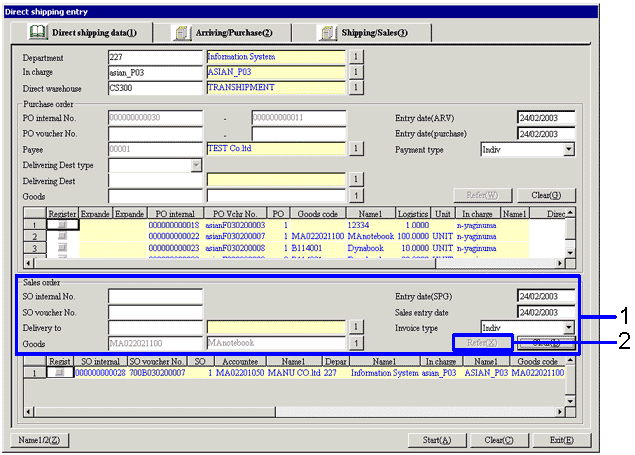
Task: Click the Department code field showing 227
Action: (x=155, y=57)
